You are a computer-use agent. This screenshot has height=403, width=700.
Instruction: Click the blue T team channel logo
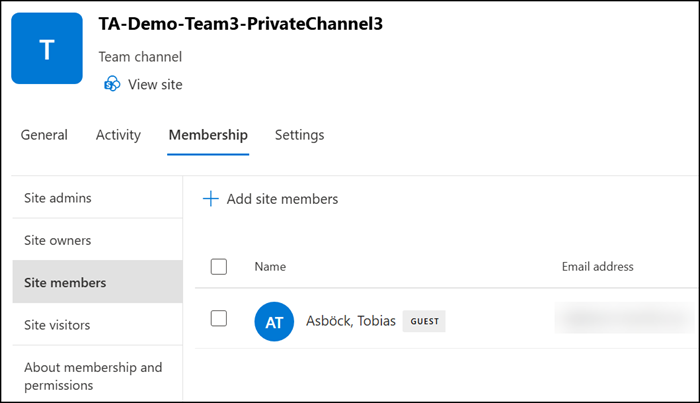pyautogui.click(x=47, y=48)
